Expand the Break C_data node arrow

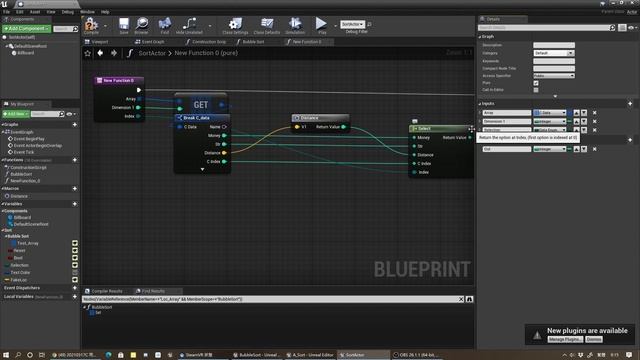[x=202, y=169]
